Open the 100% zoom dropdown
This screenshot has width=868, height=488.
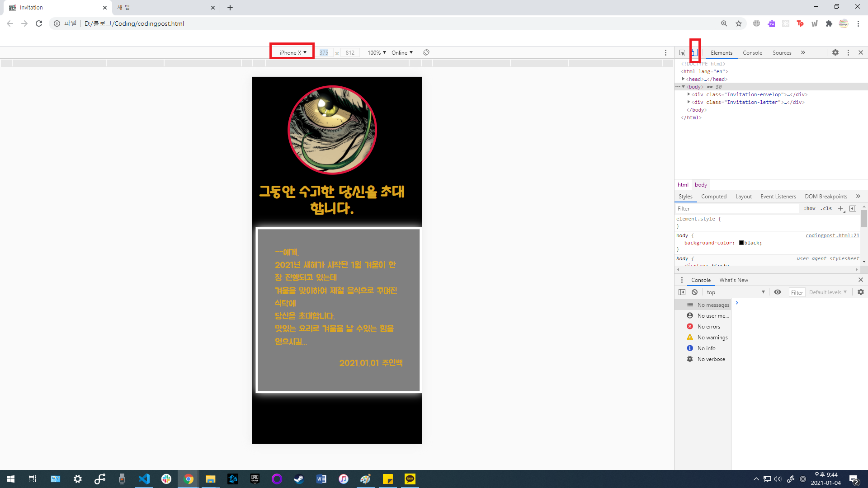[377, 53]
